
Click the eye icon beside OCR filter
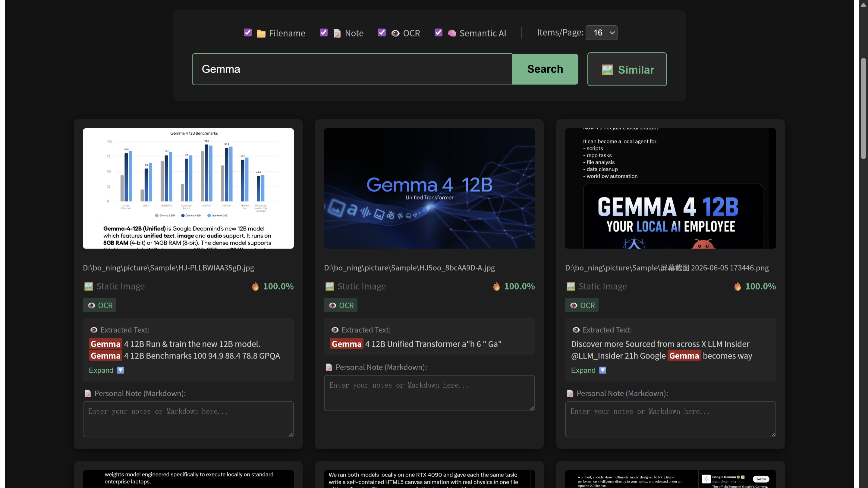click(395, 33)
